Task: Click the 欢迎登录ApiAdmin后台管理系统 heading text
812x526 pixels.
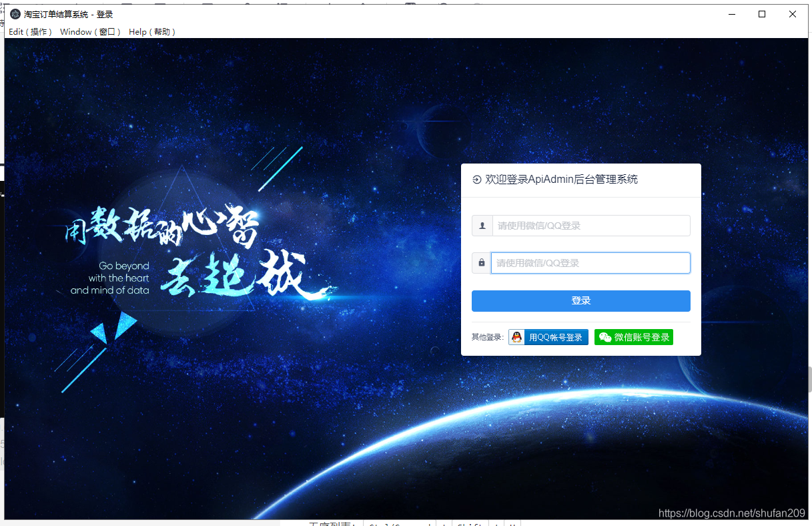Action: point(561,180)
